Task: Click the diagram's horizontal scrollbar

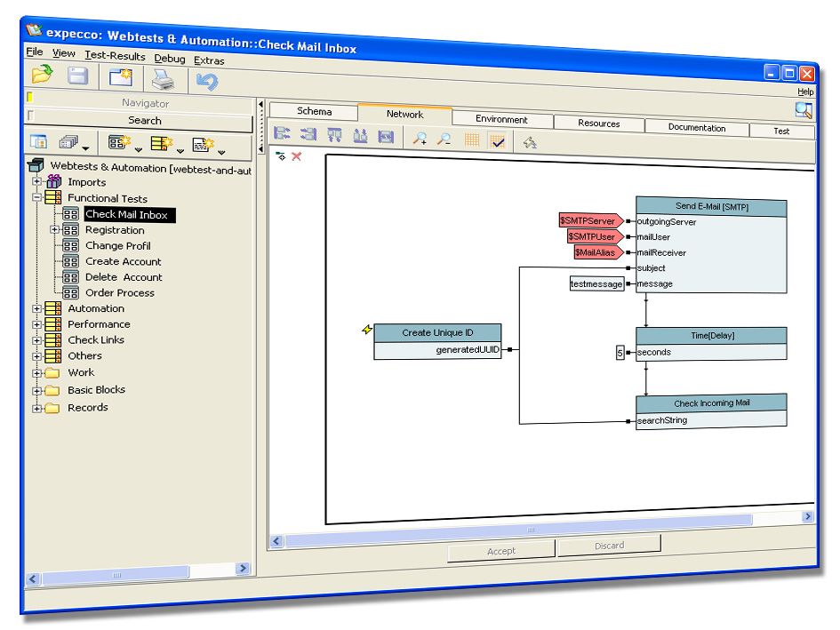Action: (569, 517)
